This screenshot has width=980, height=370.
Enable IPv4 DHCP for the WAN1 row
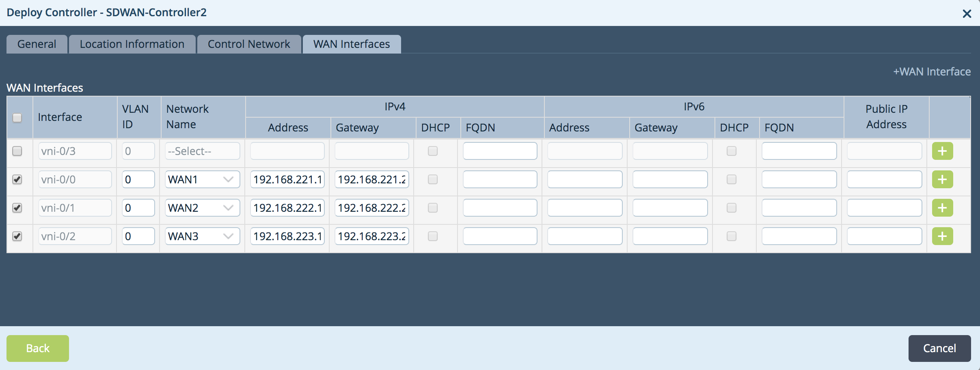[x=433, y=179]
